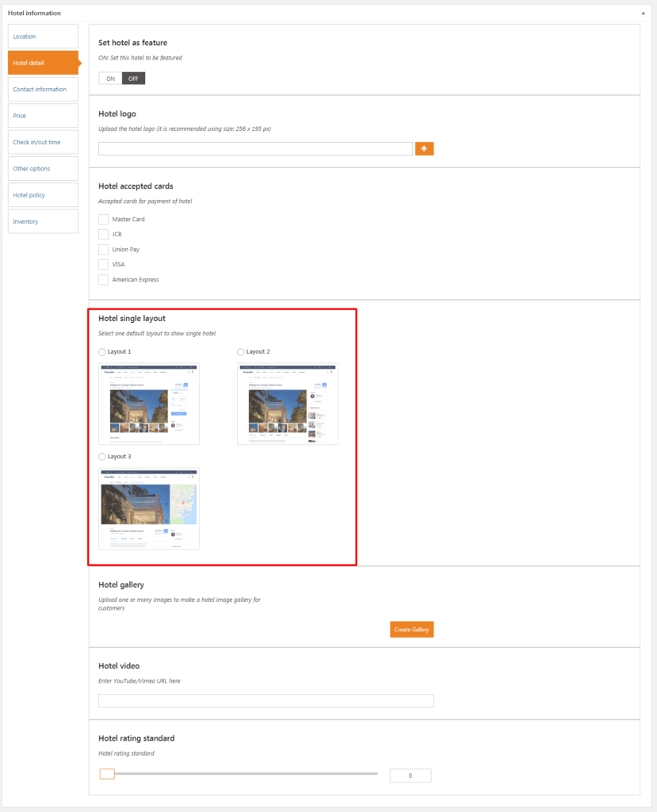The height and width of the screenshot is (812, 657).
Task: Select the Layout 2 radio option
Action: 241,352
